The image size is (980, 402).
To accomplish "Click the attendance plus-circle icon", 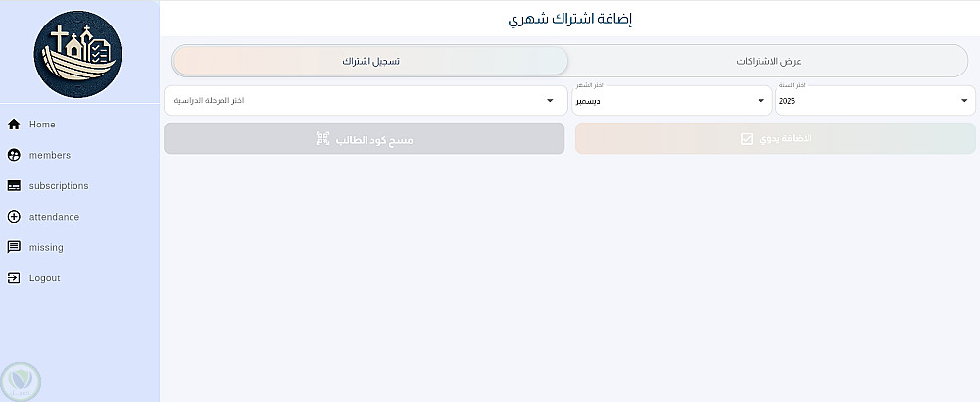I will pos(14,217).
